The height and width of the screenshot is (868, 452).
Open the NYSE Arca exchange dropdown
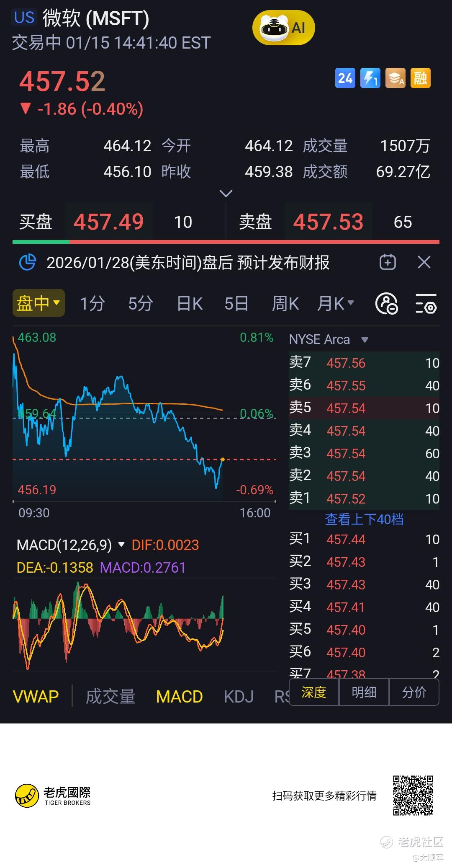(x=329, y=339)
